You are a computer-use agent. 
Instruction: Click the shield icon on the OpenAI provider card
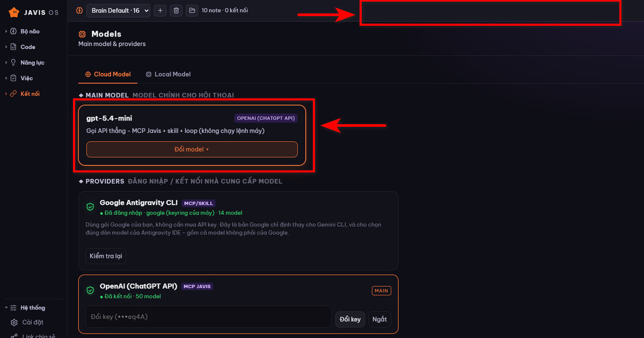pos(90,290)
